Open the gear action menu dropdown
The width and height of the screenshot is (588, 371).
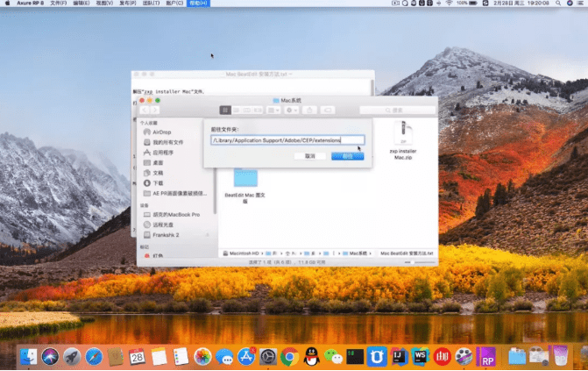[x=292, y=110]
